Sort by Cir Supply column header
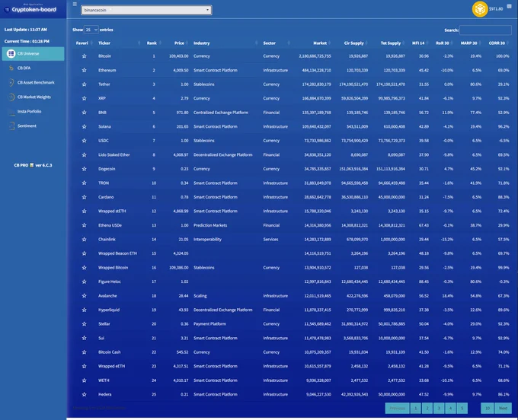 [353, 43]
